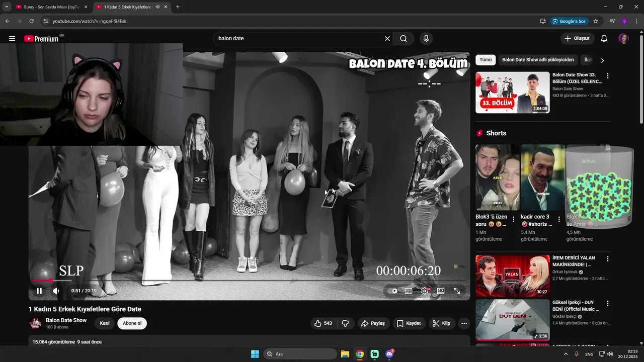Start voice search with the microphone
This screenshot has height=362, width=644.
(426, 39)
